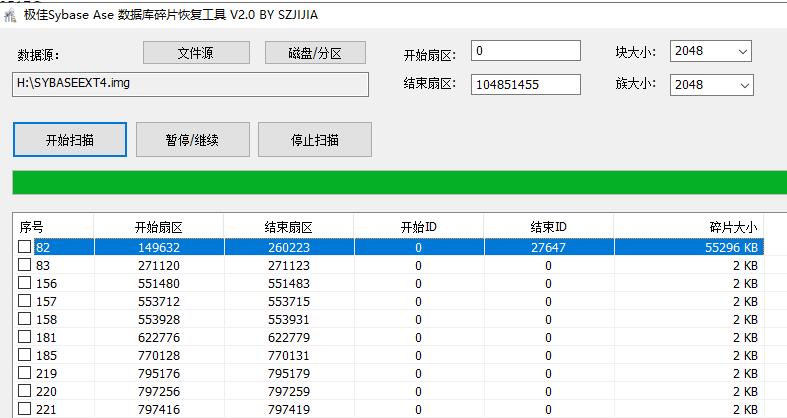Check the checkbox for row 82

25,247
